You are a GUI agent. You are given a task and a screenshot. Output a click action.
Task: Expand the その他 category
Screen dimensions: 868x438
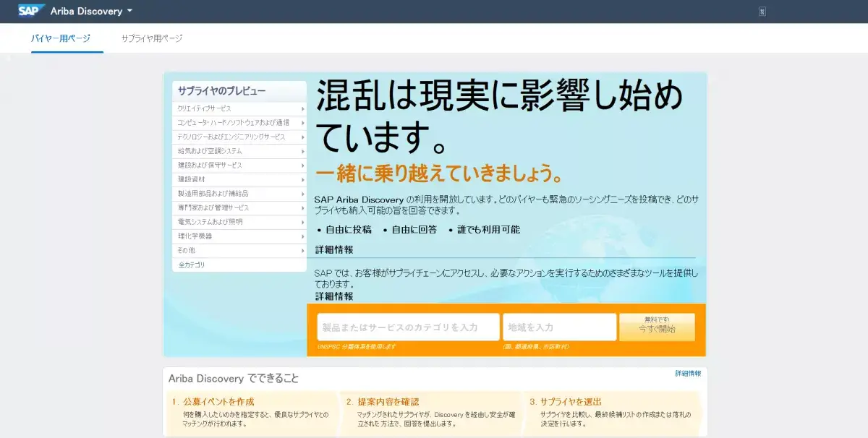(x=239, y=250)
